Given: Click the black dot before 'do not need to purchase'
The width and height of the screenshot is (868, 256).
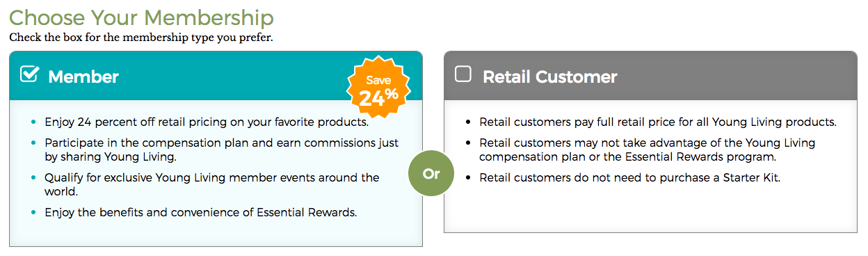Looking at the screenshot, I should (469, 178).
